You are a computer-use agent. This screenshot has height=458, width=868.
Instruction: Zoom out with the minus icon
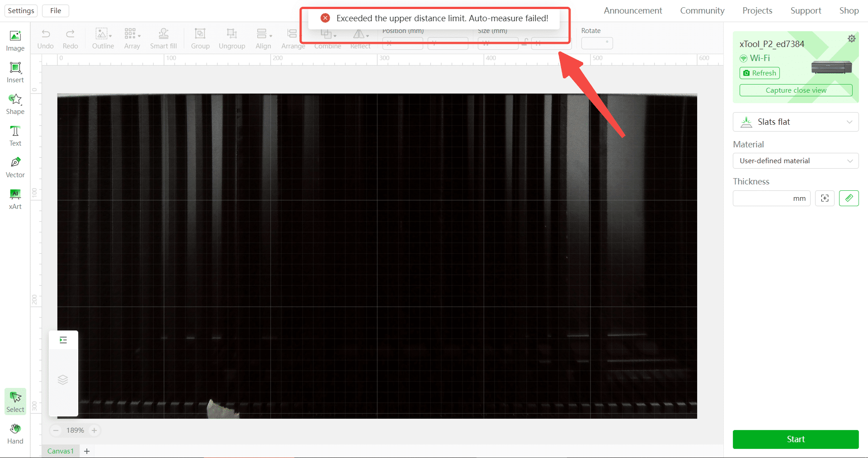[56, 430]
